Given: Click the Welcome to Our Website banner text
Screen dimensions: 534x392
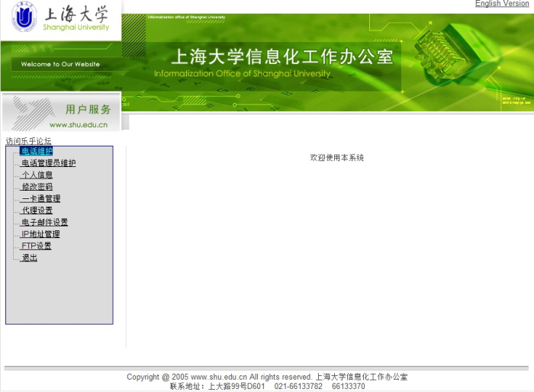Looking at the screenshot, I should pyautogui.click(x=60, y=64).
